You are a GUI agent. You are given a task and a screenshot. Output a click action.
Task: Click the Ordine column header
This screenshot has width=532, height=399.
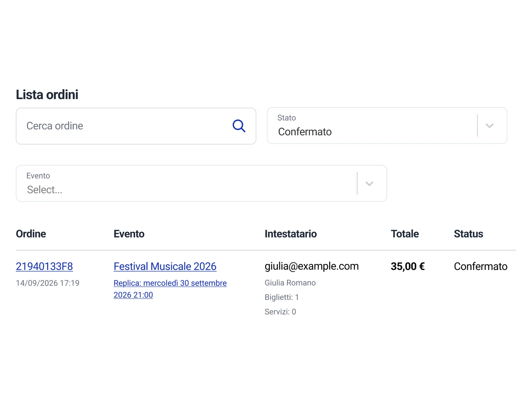tap(31, 234)
